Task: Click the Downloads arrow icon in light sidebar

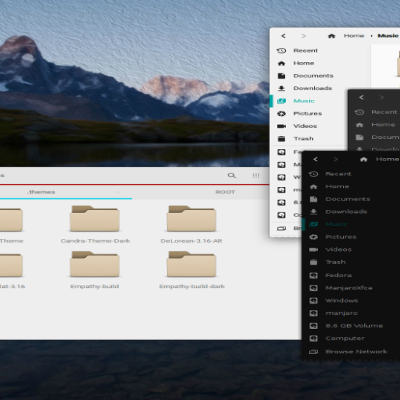Action: tap(281, 88)
